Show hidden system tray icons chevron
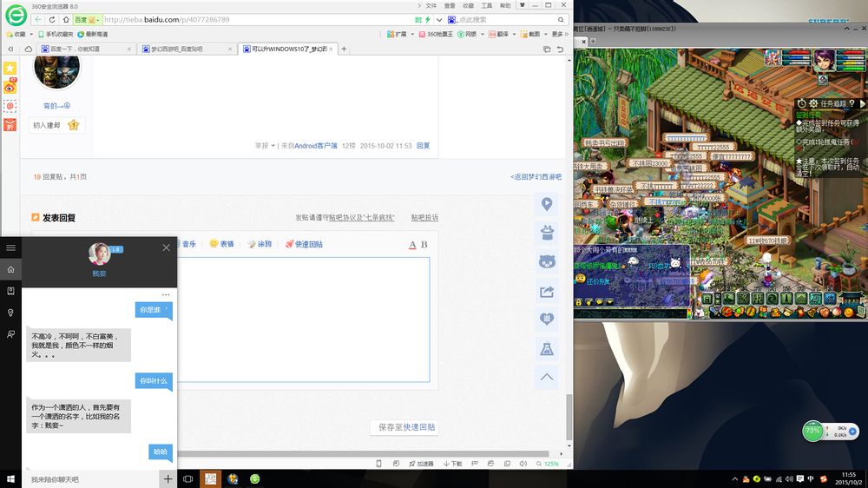The image size is (868, 488). point(734,479)
